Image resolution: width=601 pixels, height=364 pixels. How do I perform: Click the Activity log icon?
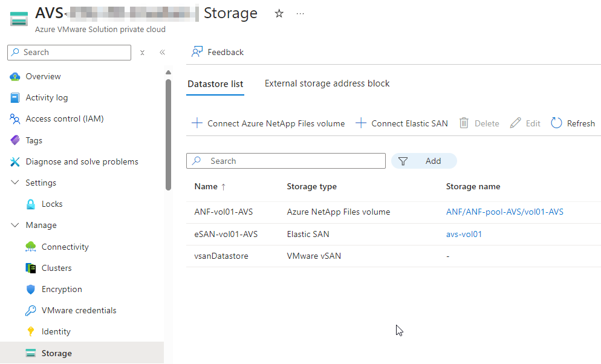tap(15, 98)
